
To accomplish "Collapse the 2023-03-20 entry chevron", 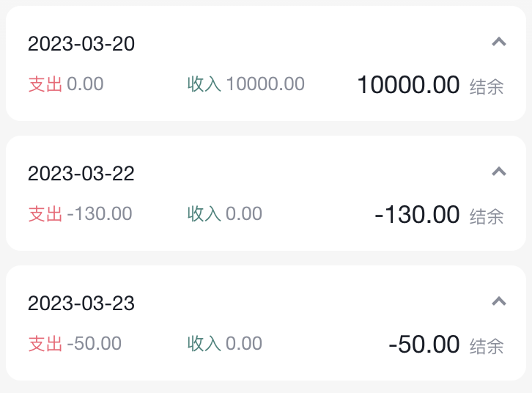I will click(499, 43).
